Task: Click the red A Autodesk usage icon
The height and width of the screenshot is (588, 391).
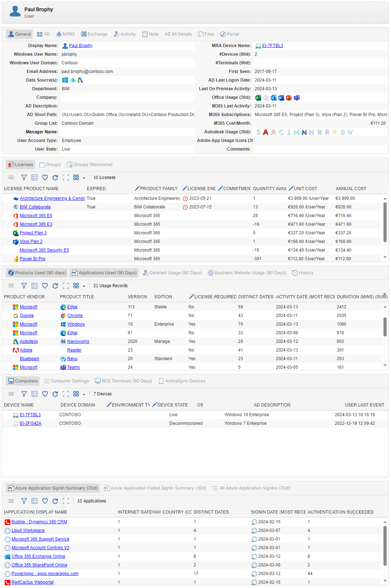Action: 265,132
